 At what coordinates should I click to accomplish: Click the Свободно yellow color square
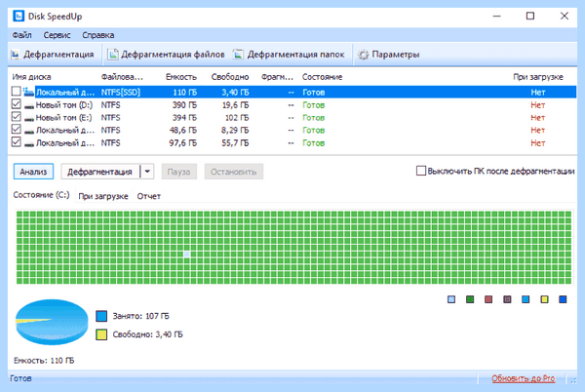pyautogui.click(x=101, y=334)
